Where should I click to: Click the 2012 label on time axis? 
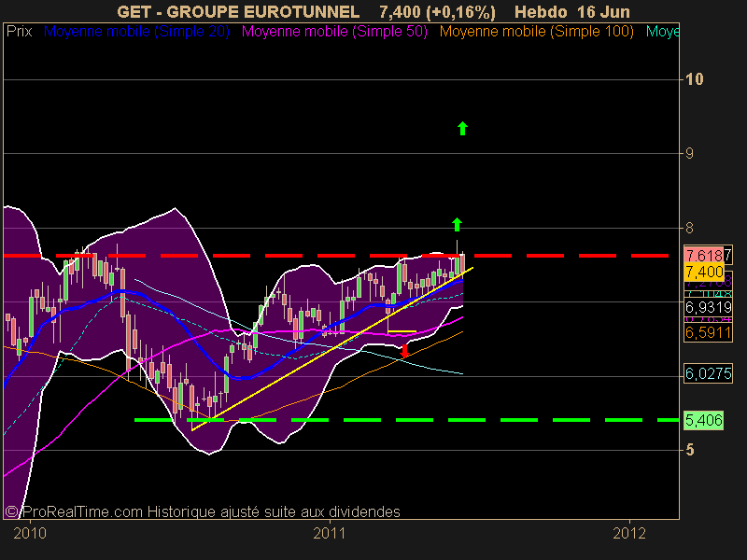(629, 533)
